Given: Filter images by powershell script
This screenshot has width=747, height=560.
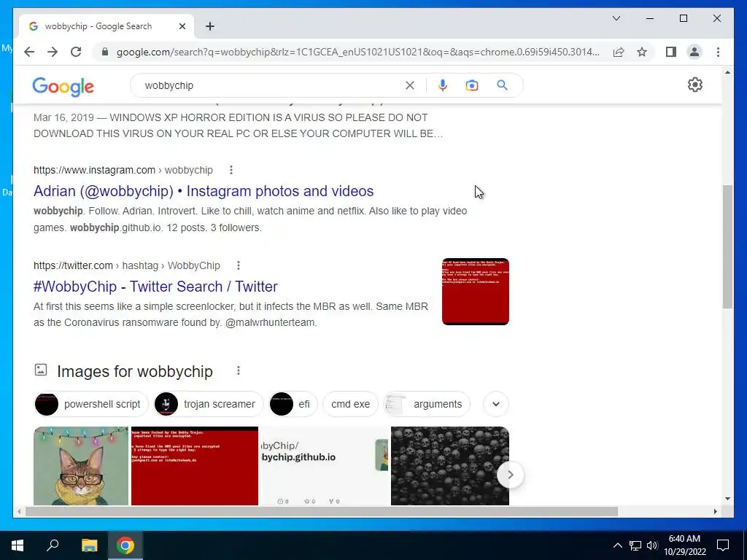Looking at the screenshot, I should [91, 404].
